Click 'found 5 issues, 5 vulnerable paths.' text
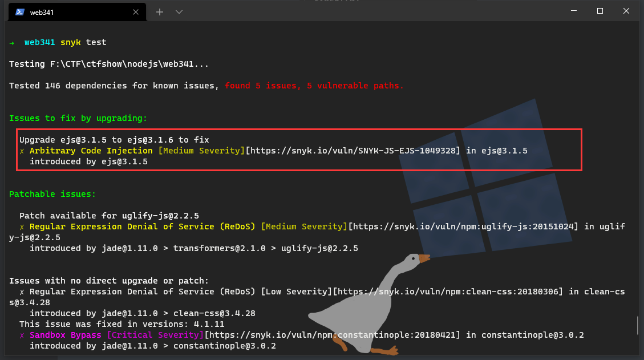Viewport: 644px width, 360px height. pyautogui.click(x=314, y=86)
